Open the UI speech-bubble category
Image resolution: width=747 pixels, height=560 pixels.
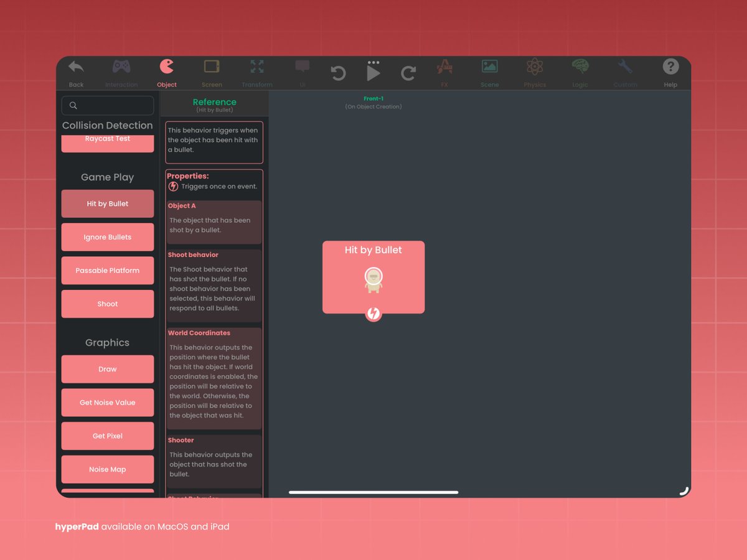[303, 67]
